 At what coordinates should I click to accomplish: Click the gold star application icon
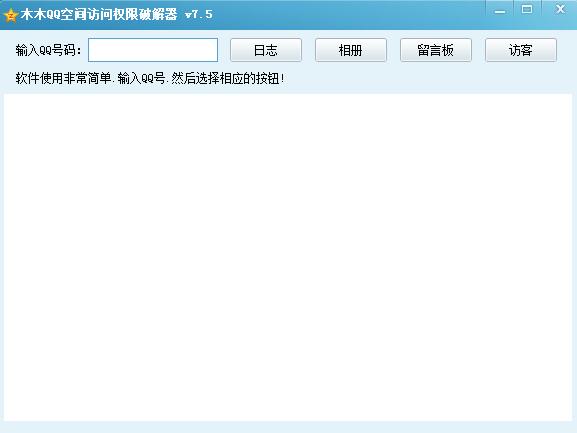coord(11,15)
